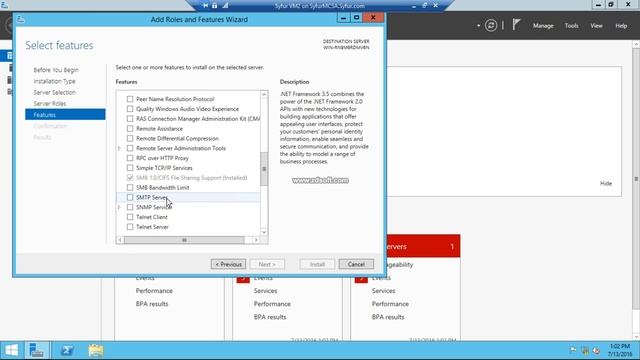Click SMB 1.0/CIFS File Sharing Support row

point(188,178)
